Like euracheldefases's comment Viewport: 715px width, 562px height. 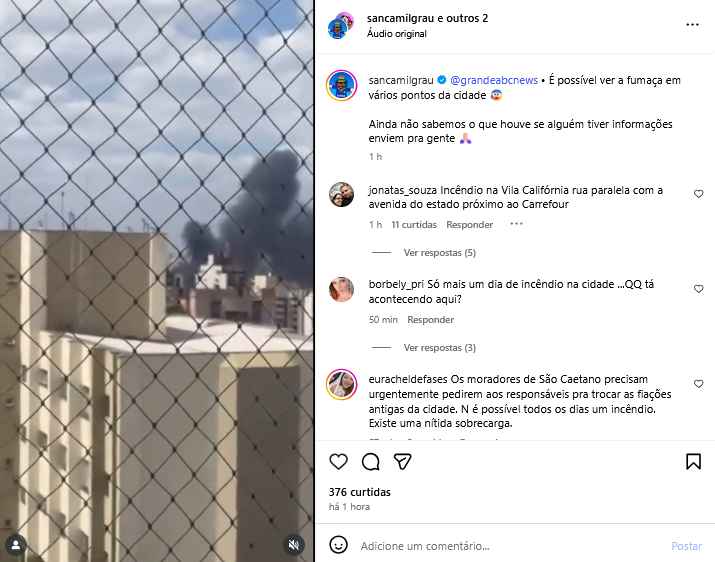tap(698, 384)
